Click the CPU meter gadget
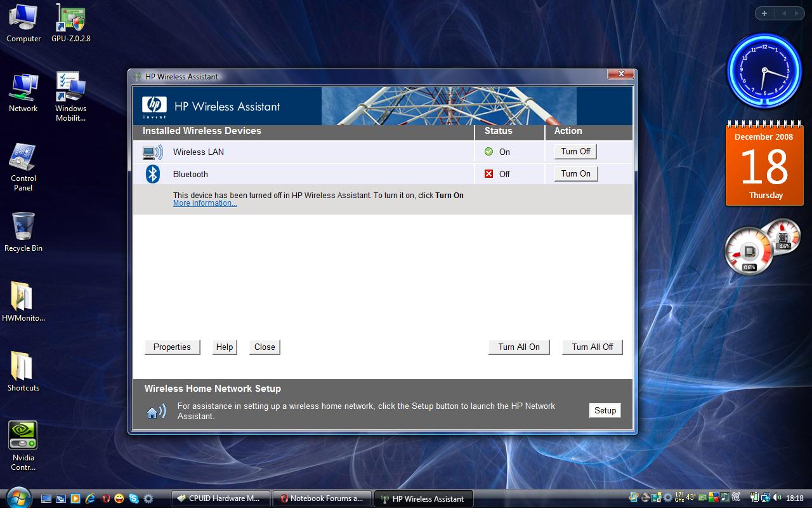 point(749,252)
